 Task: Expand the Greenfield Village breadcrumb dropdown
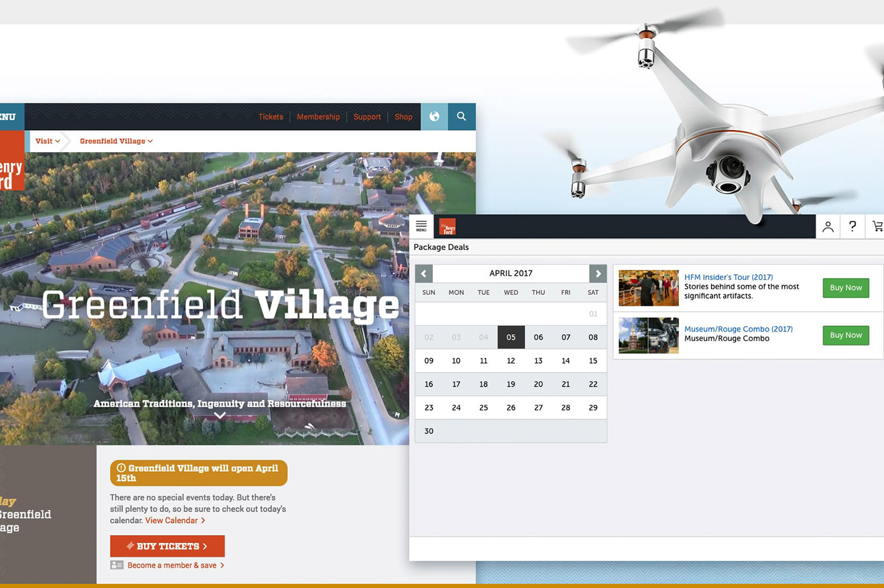point(116,141)
